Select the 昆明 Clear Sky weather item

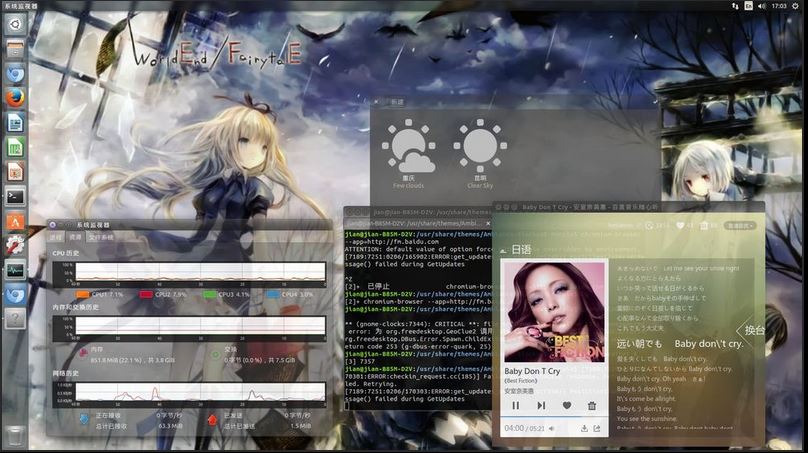pyautogui.click(x=480, y=154)
